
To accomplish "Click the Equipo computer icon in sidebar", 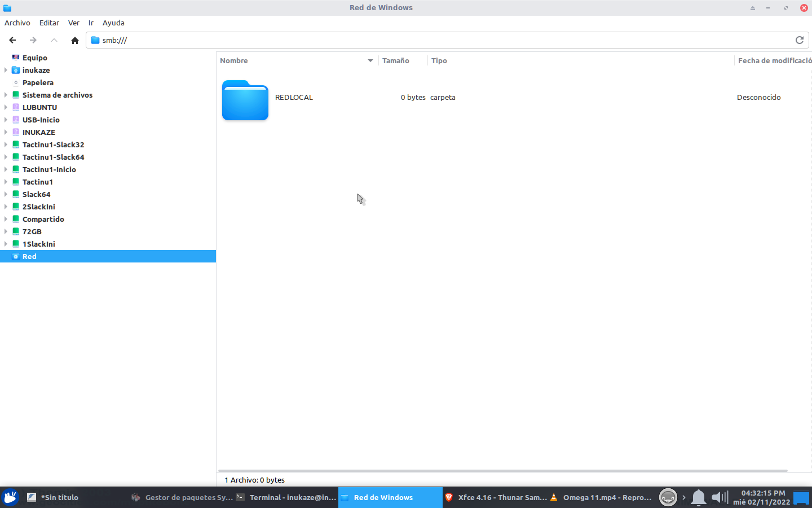I will point(16,58).
